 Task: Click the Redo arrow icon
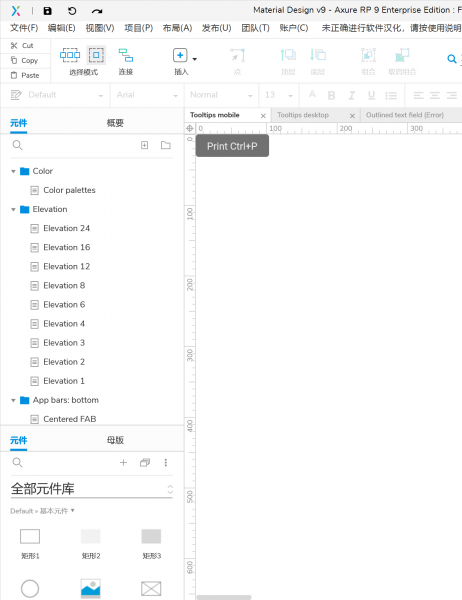coord(97,11)
